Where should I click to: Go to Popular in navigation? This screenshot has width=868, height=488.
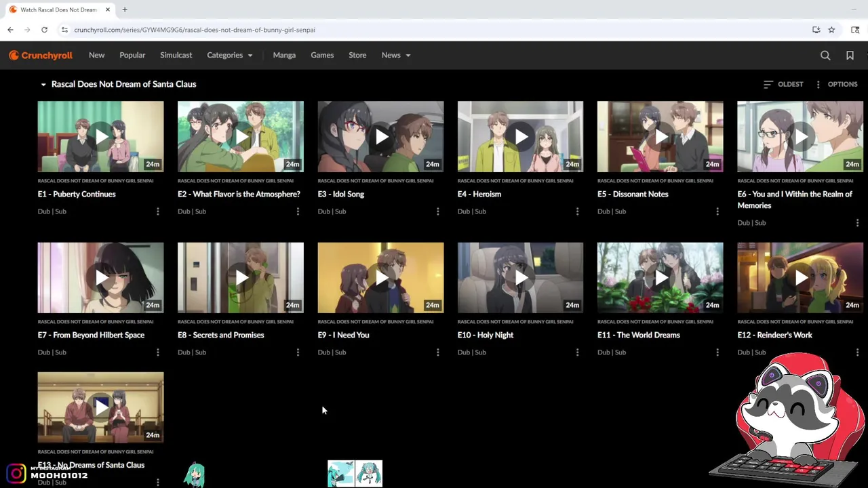point(132,56)
